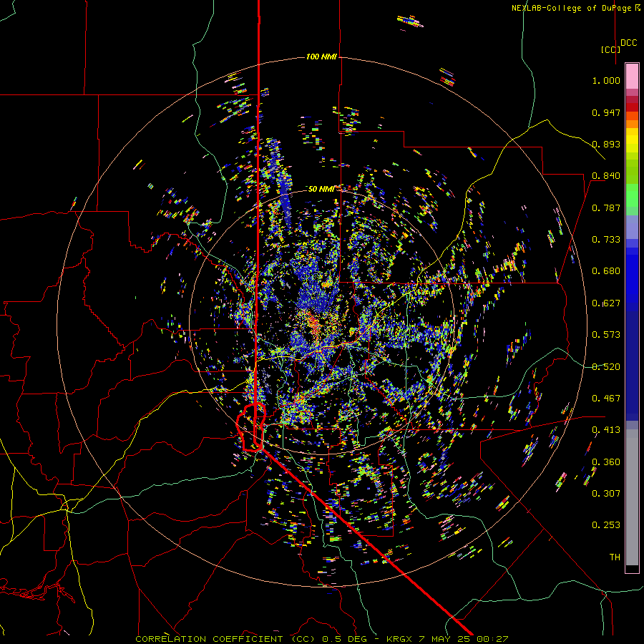Image resolution: width=644 pixels, height=644 pixels.
Task: Click the [CC] units label
Action: point(610,49)
